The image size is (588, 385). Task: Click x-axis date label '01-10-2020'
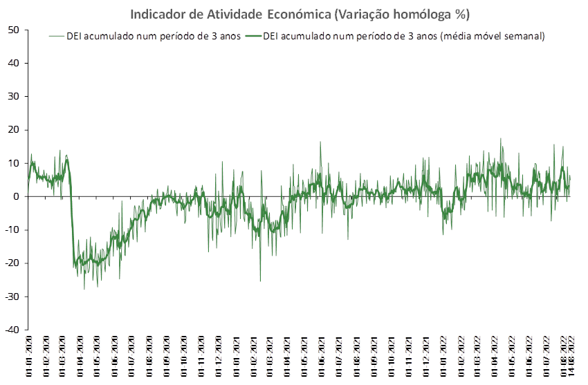tap(183, 356)
